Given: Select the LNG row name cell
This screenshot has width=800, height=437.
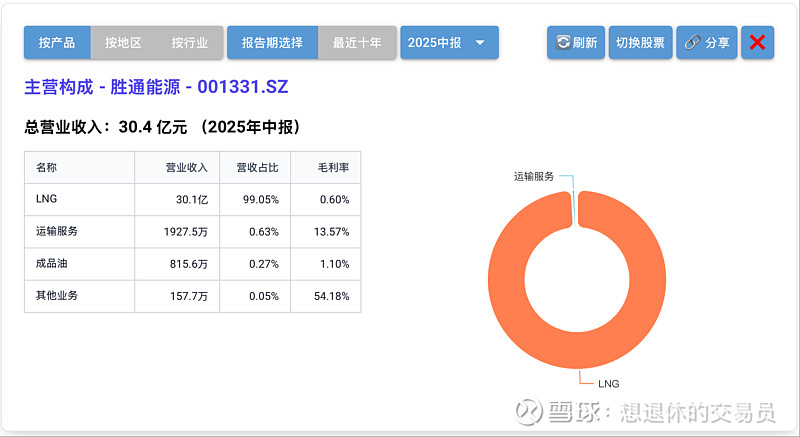Looking at the screenshot, I should point(80,199).
